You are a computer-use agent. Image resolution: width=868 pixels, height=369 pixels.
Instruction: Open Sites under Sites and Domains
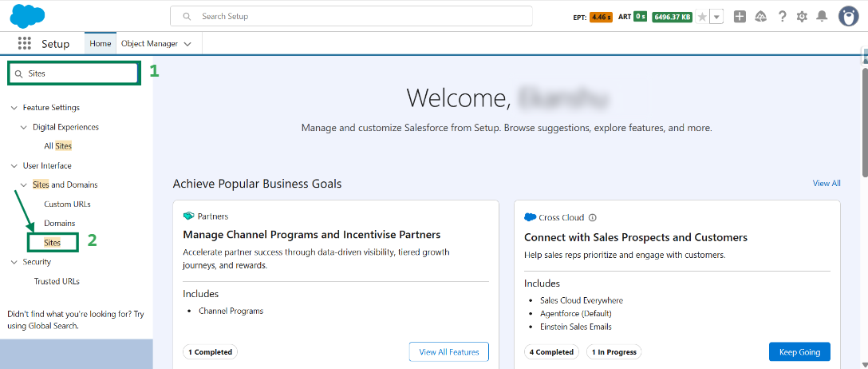click(x=53, y=243)
